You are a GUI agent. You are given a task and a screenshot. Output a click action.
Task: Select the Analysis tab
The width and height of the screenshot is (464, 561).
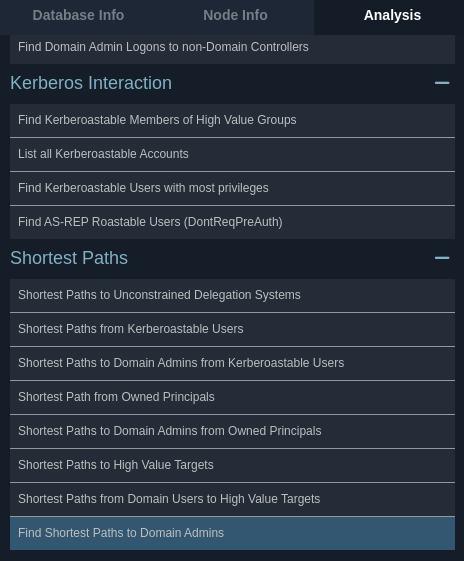392,15
